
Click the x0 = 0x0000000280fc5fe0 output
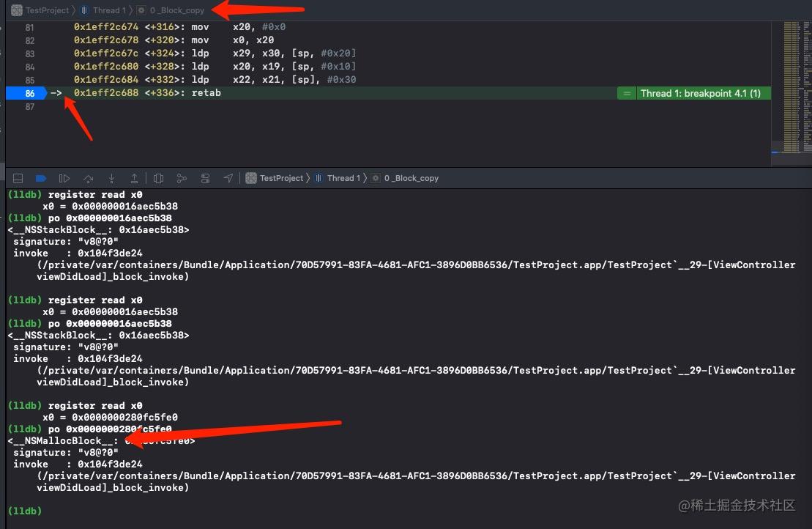tap(111, 417)
